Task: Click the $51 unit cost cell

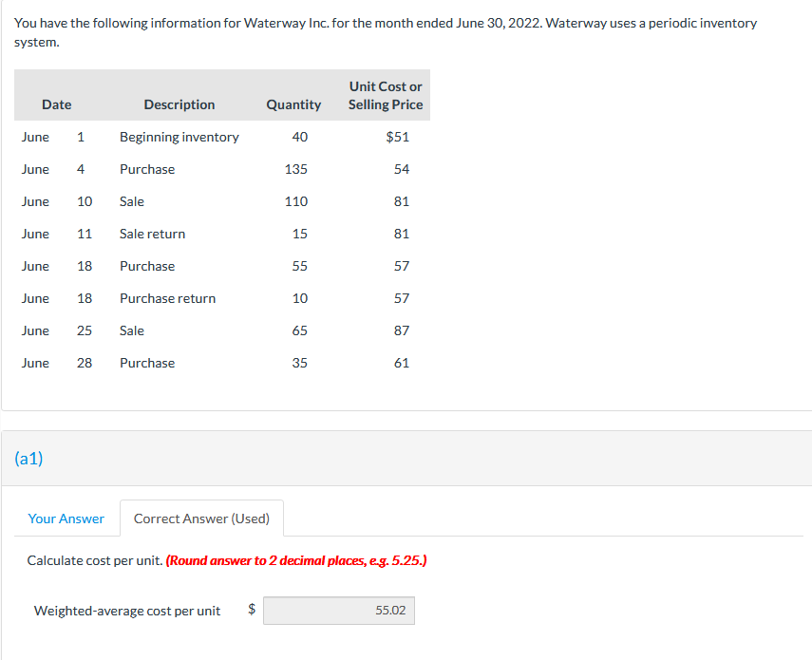Action: point(397,137)
